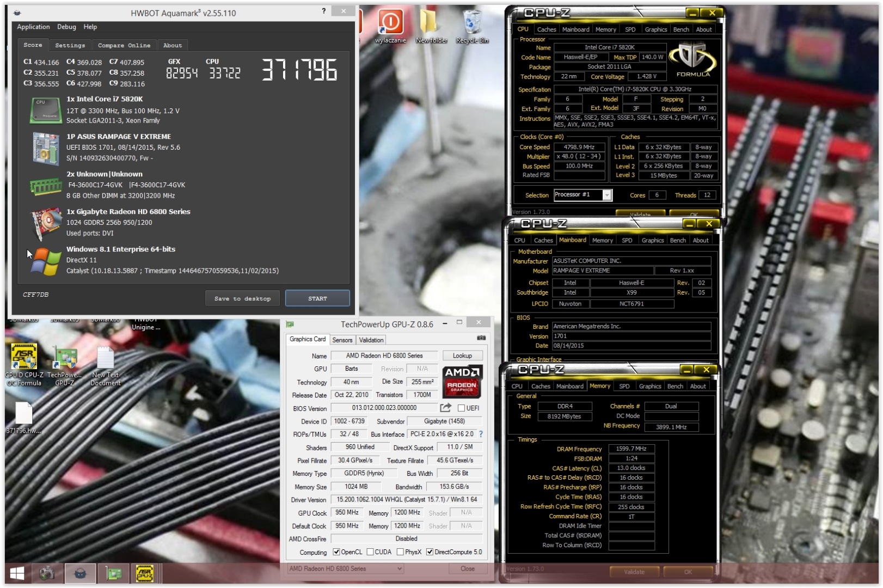Switch to the Settings tab in Aquamark

coord(70,45)
